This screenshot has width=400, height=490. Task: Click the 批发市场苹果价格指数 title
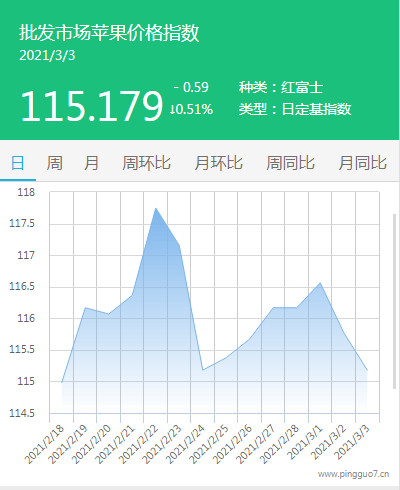click(109, 33)
